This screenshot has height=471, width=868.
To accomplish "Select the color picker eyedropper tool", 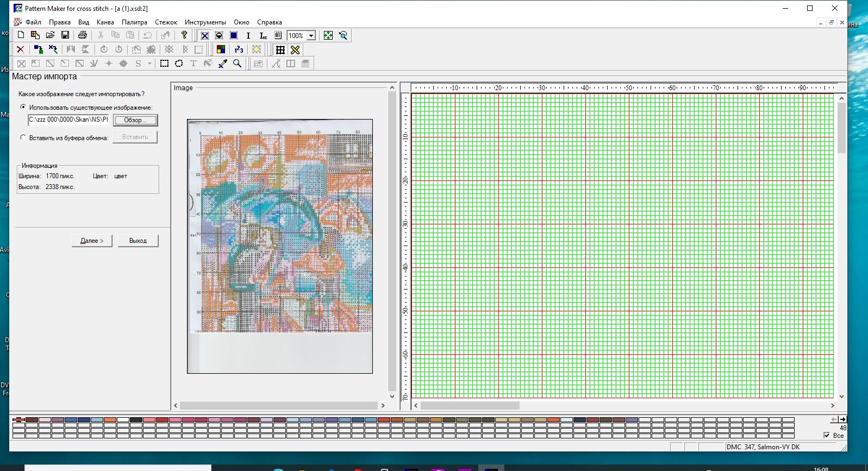I will (223, 64).
